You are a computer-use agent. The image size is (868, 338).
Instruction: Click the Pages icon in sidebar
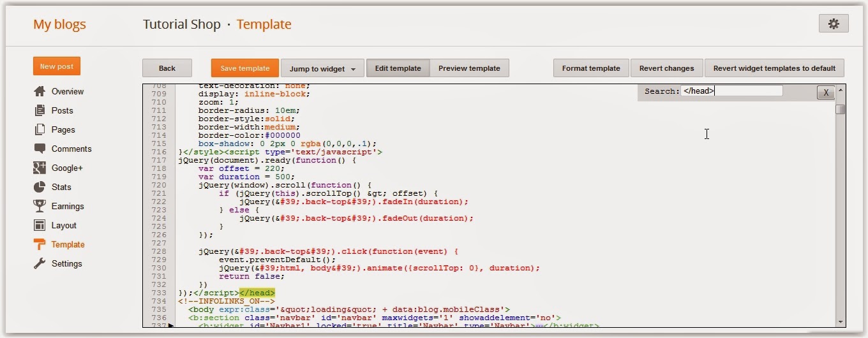pyautogui.click(x=40, y=129)
